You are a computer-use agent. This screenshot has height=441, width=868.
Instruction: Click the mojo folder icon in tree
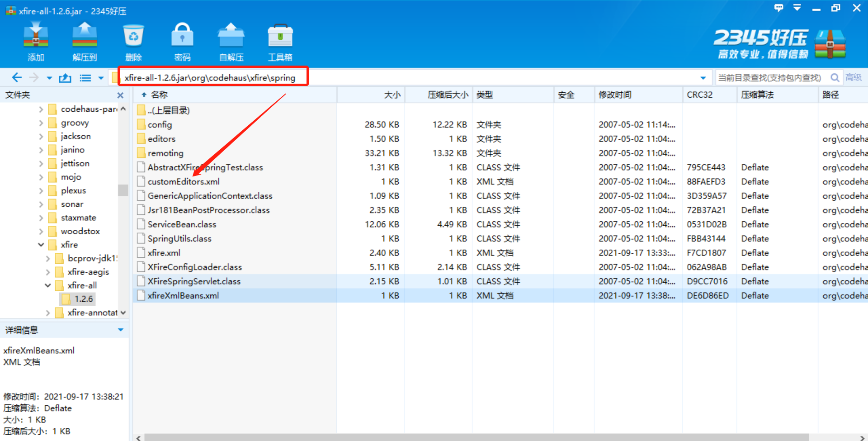pyautogui.click(x=52, y=177)
